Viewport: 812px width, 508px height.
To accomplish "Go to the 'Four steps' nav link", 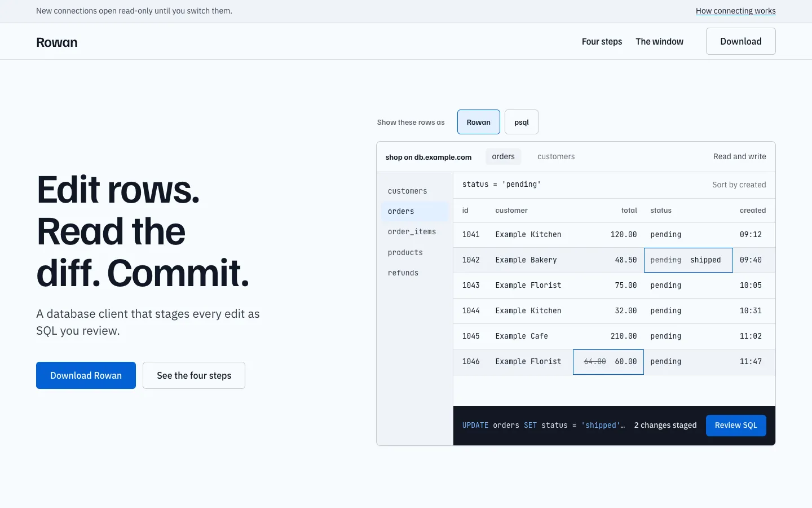I will click(x=602, y=42).
